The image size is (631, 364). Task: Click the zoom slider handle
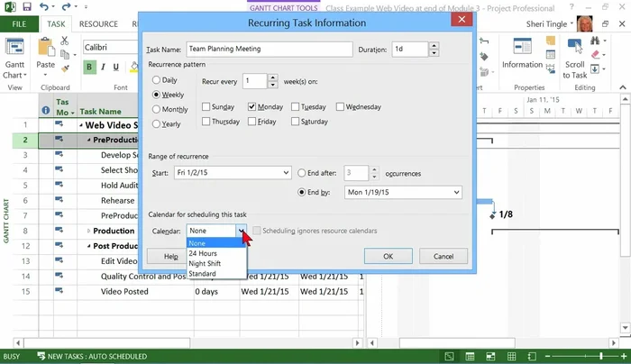coord(601,356)
